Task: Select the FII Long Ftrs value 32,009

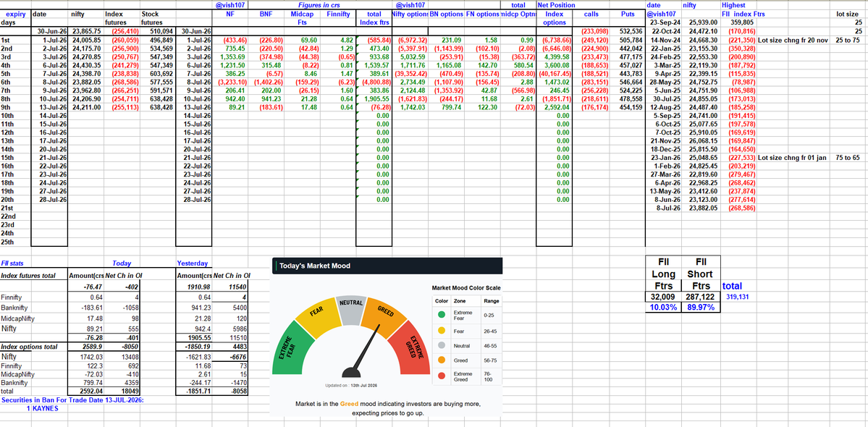Action: pos(664,297)
